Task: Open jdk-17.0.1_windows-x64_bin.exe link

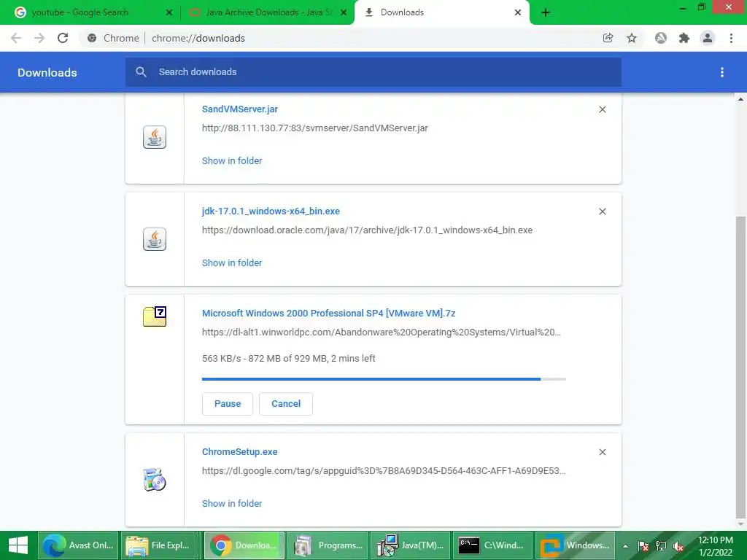Action: coord(271,211)
